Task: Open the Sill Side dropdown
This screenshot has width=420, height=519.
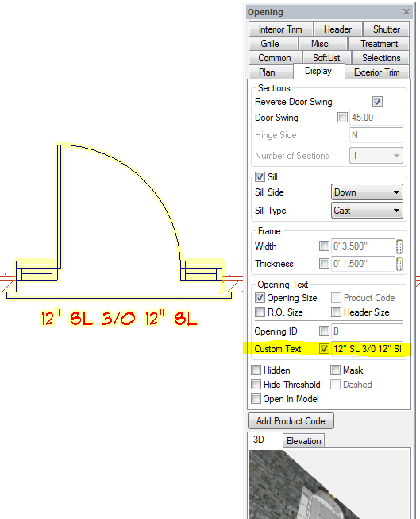Action: [x=367, y=192]
